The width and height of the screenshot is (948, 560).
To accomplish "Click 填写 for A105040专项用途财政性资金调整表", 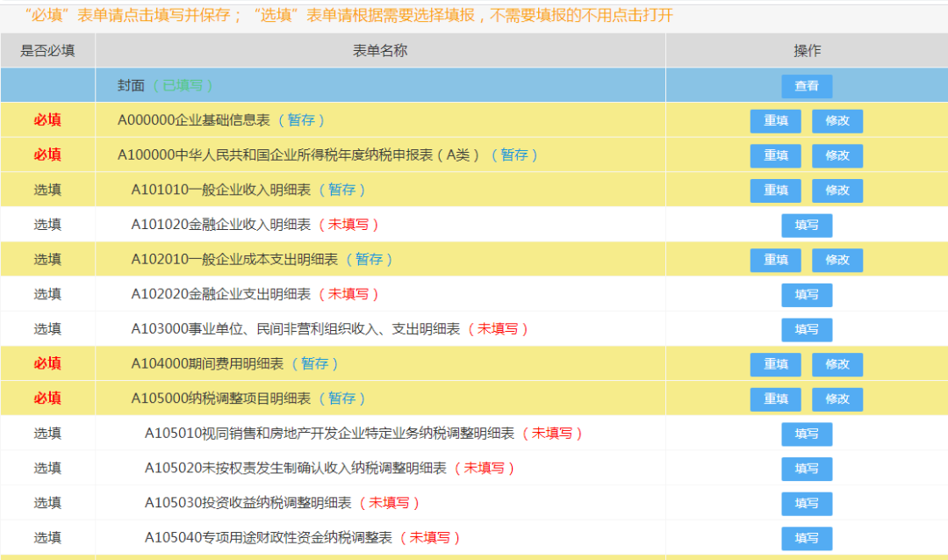I will [807, 538].
